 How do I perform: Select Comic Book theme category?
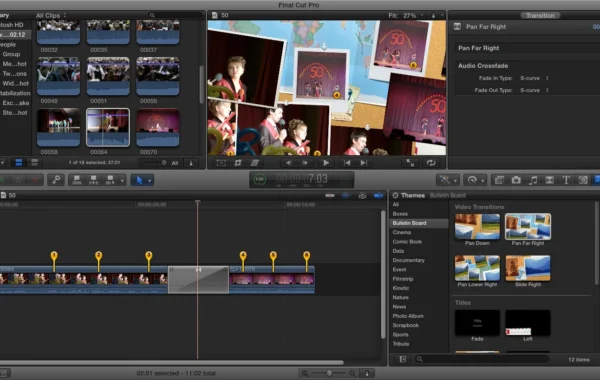point(419,242)
